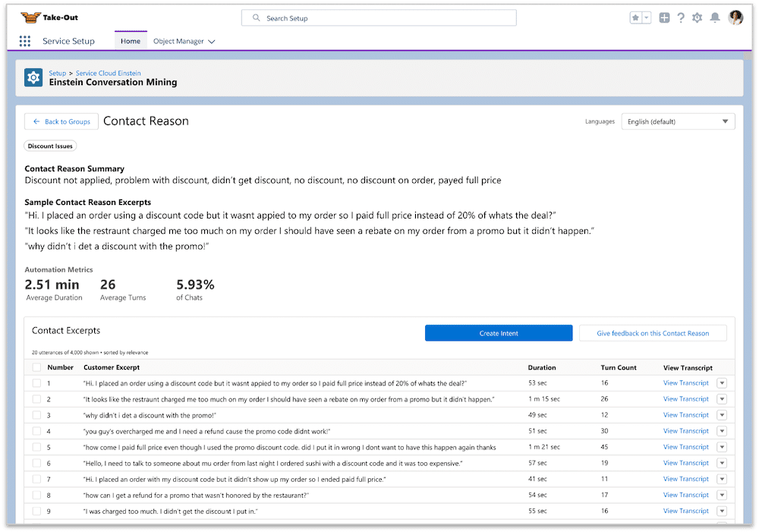Go to the Home tab
Image resolution: width=759 pixels, height=532 pixels.
pos(130,41)
